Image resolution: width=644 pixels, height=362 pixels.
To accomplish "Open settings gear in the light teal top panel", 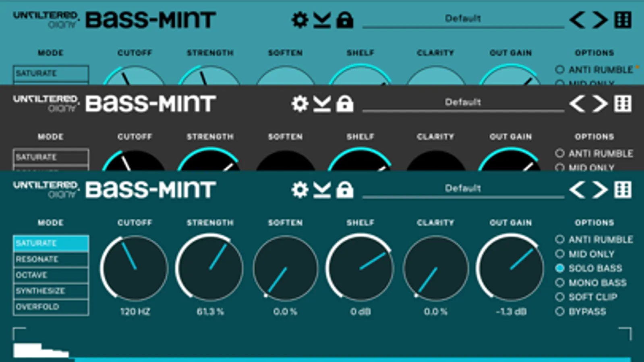I will pos(300,20).
